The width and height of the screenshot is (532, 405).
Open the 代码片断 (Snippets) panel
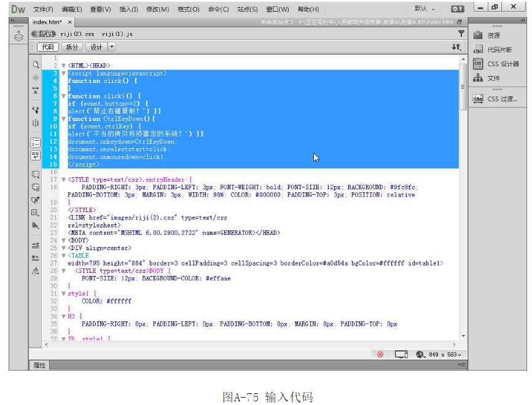499,50
